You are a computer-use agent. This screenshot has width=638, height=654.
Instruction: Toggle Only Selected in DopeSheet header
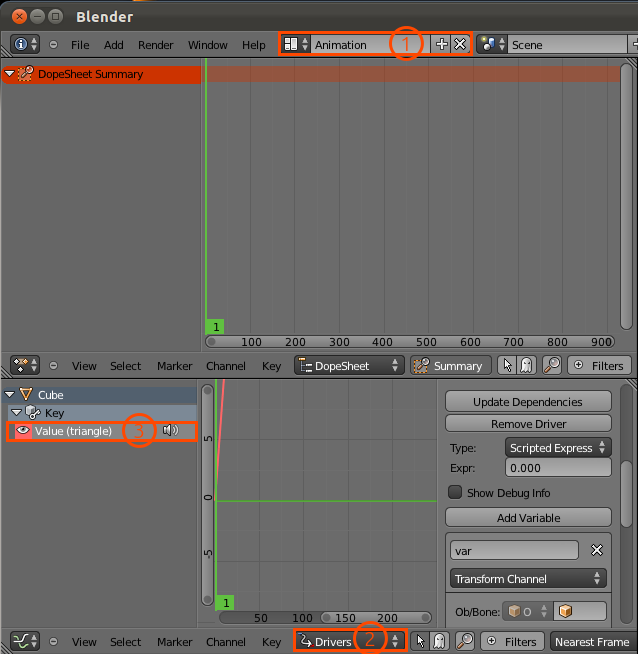tap(507, 365)
